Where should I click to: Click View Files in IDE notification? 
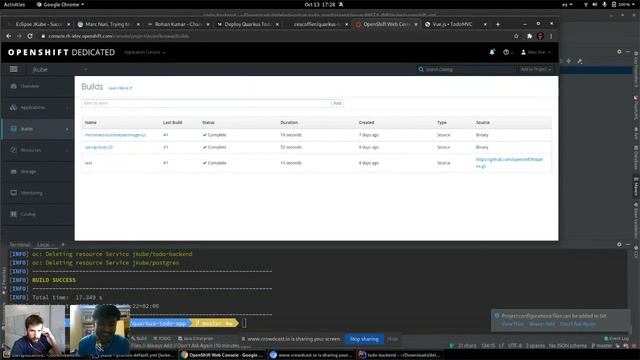(512, 324)
